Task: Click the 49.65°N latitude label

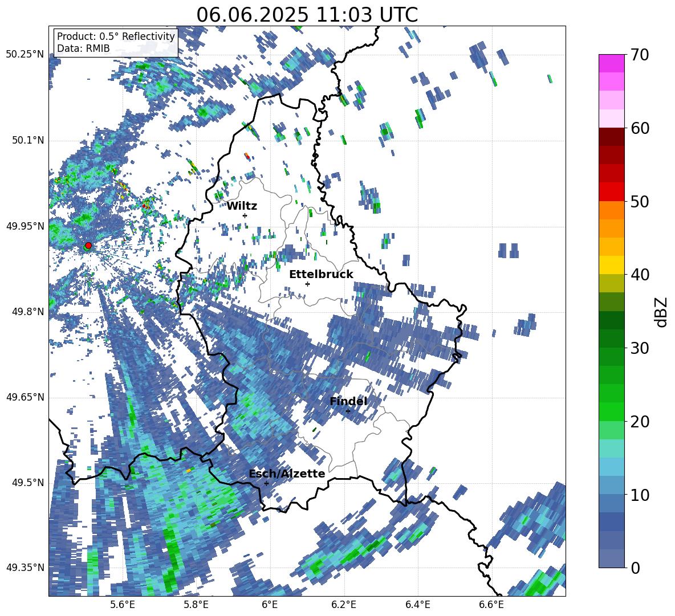Action: tap(25, 397)
